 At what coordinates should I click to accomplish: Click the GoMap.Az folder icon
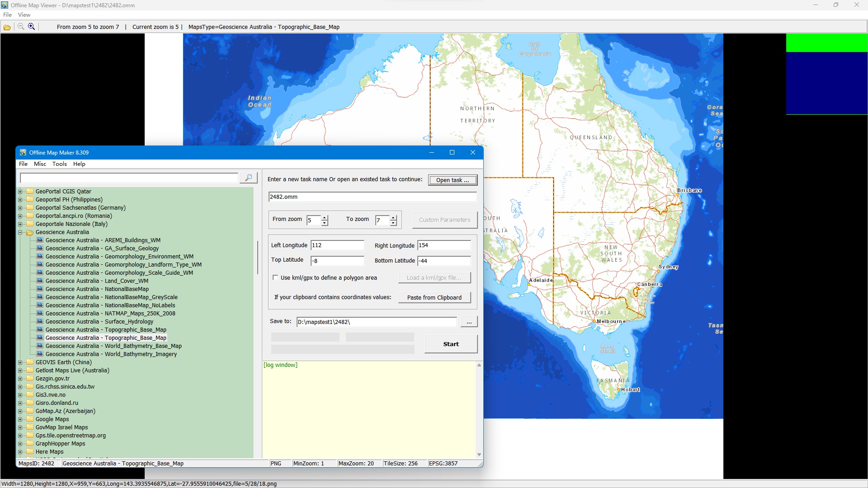click(30, 411)
